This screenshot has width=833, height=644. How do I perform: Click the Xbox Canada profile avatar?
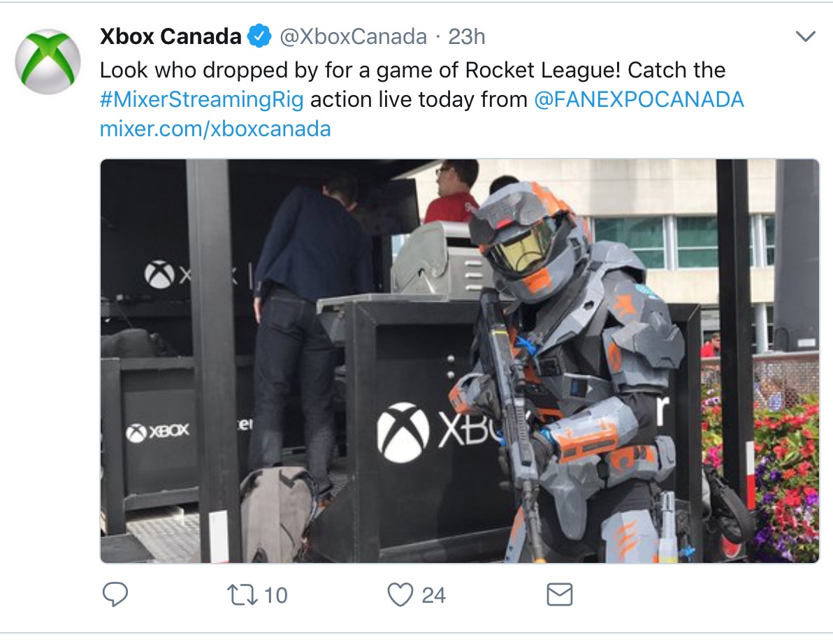(48, 61)
